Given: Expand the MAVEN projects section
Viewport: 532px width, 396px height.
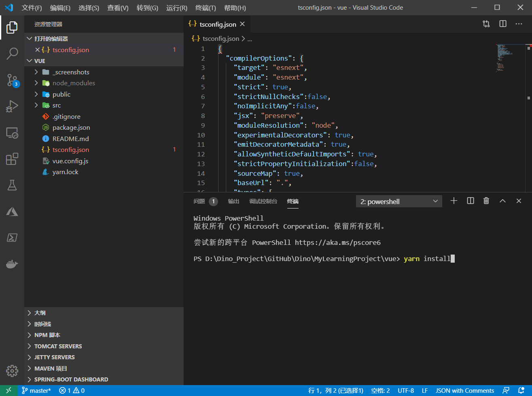Looking at the screenshot, I should click(104, 369).
